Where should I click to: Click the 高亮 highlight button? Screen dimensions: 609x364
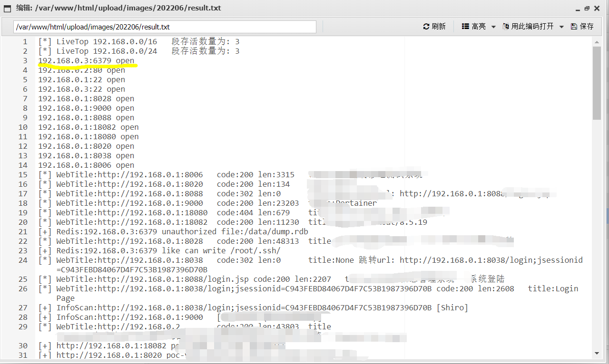(474, 27)
